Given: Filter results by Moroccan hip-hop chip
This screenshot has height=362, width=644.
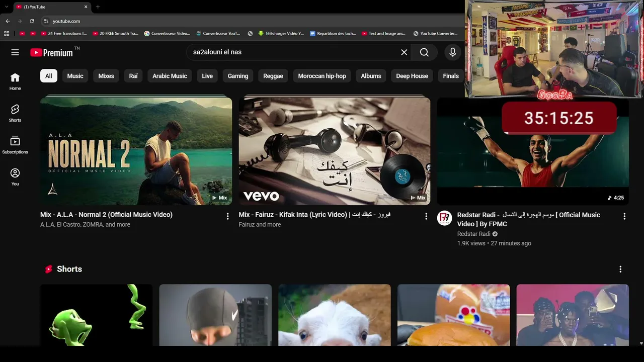Looking at the screenshot, I should click(322, 76).
